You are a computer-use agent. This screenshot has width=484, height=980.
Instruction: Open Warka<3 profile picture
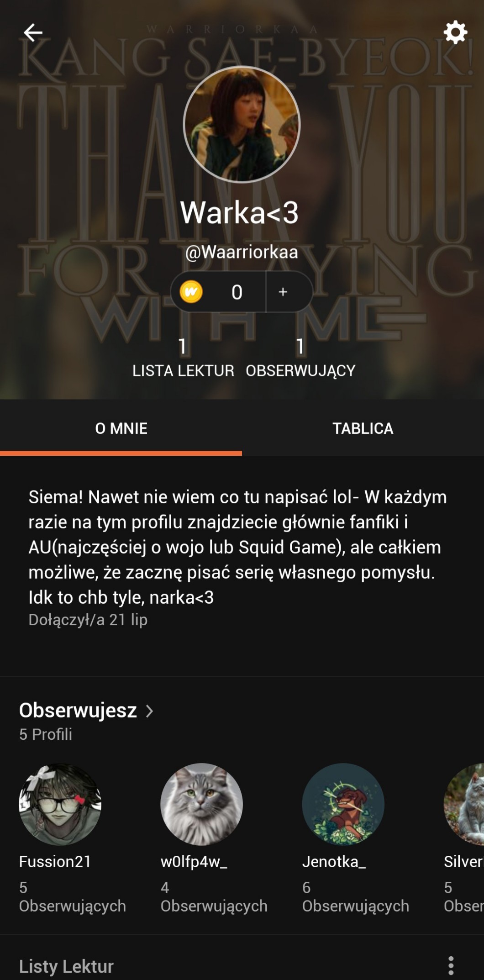click(x=242, y=125)
